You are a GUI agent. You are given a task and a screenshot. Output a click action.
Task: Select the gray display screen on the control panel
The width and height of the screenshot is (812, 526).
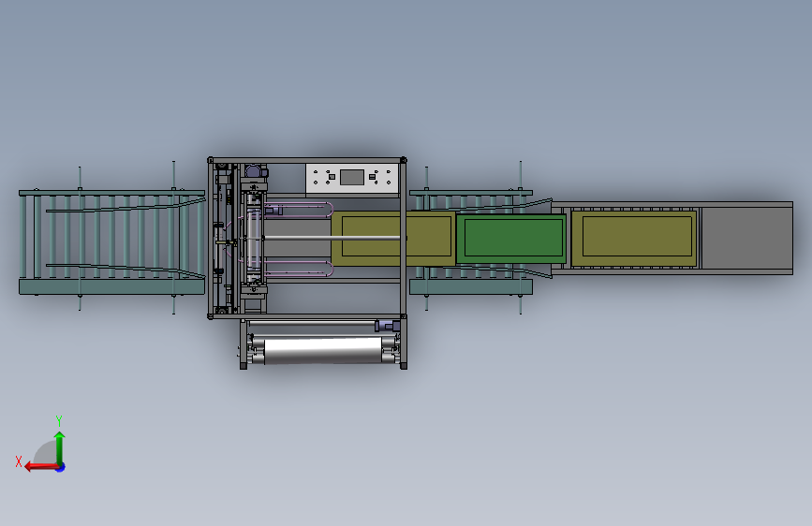click(x=351, y=178)
